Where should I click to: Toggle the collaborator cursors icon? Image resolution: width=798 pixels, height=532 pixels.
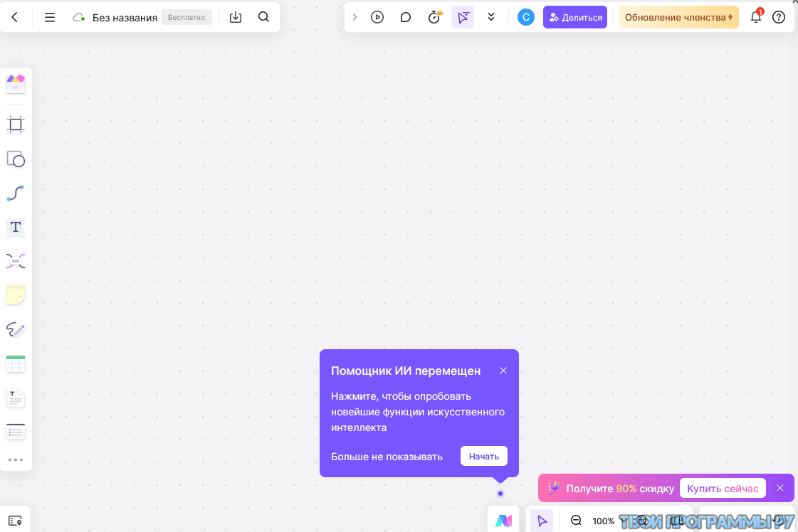pyautogui.click(x=463, y=17)
